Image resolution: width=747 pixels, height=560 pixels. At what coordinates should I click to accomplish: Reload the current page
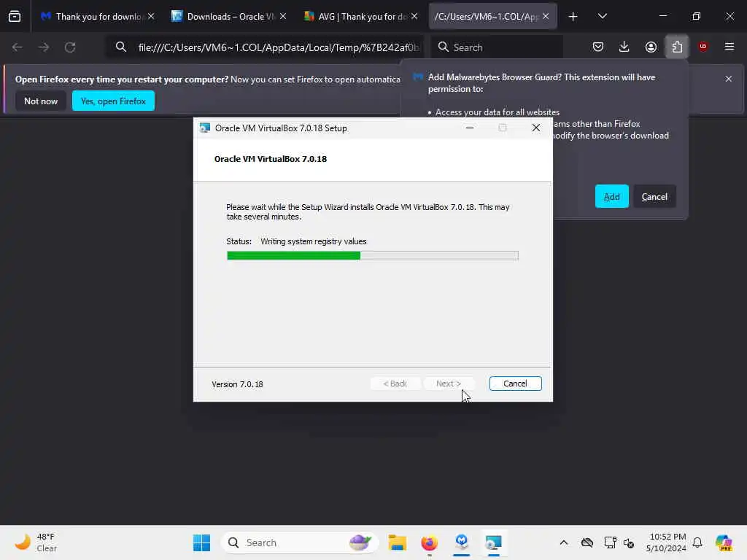(70, 47)
